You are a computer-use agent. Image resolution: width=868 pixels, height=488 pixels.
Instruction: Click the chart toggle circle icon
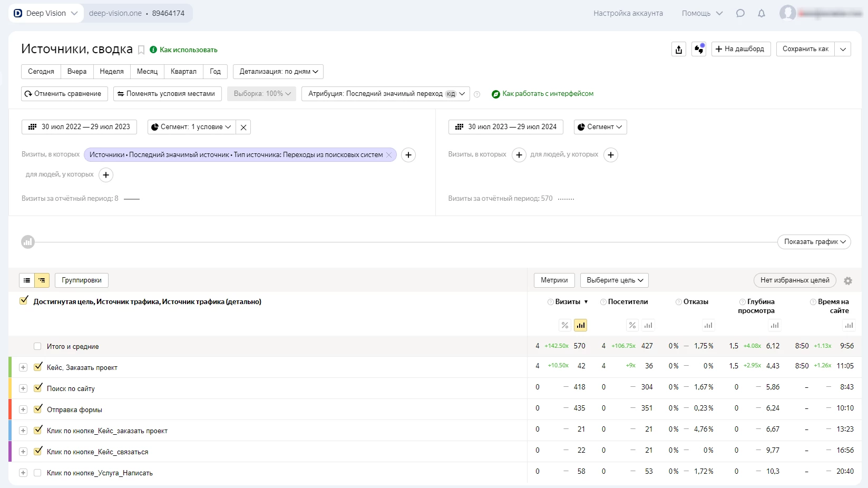(x=28, y=242)
